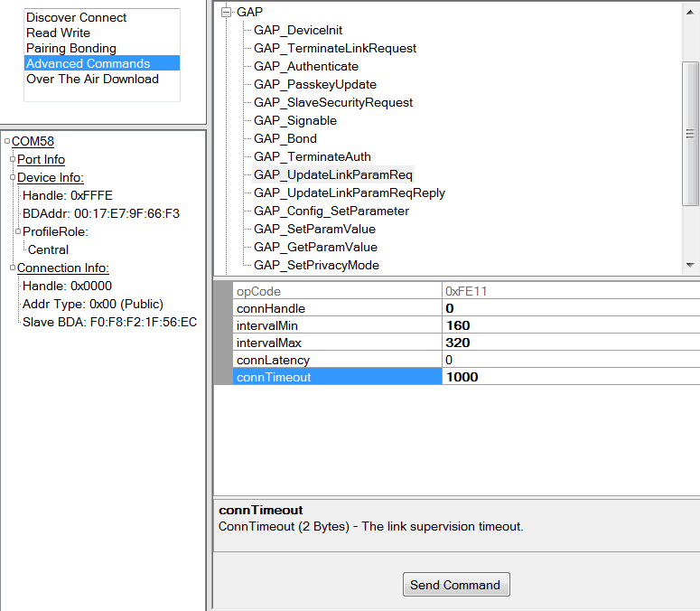Collapse the GAP tree node

point(227,12)
